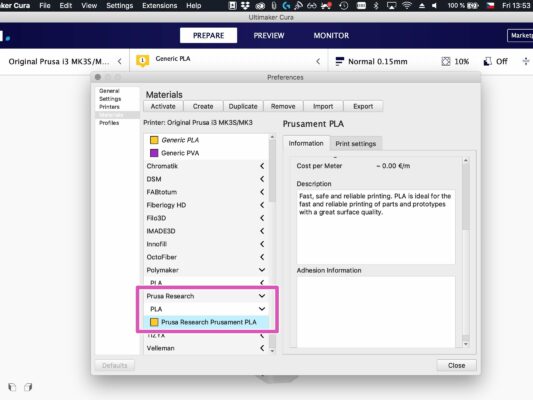Screen dimensions: 533x400
Task: Open the Help menu
Action: point(194,5)
